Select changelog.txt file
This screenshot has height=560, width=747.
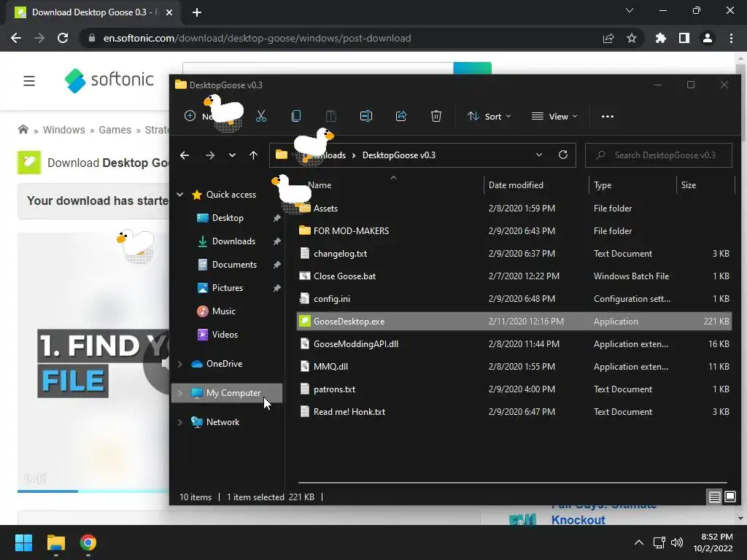click(x=514, y=253)
